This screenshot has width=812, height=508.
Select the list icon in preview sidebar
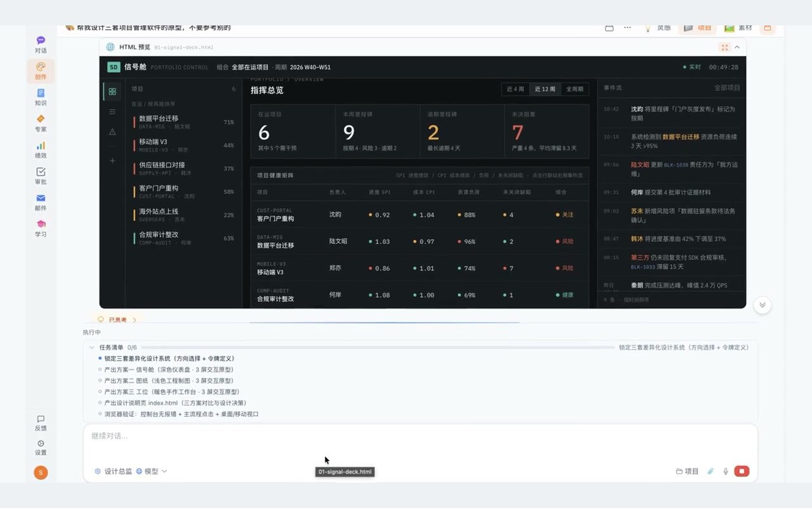[112, 112]
